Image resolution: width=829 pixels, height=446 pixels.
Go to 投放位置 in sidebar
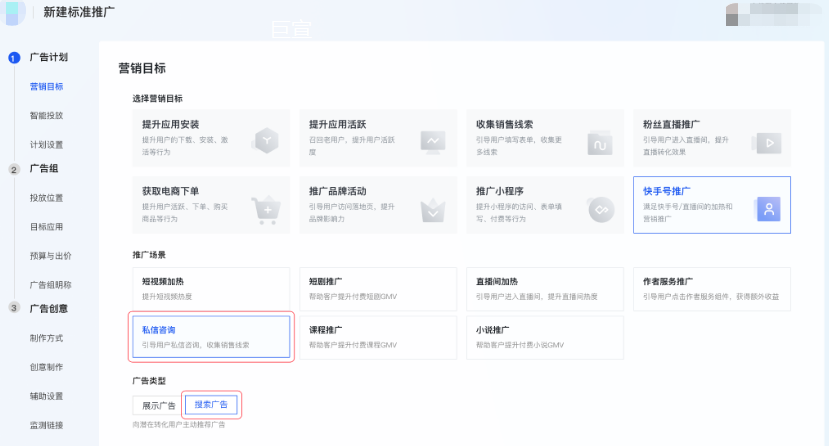coord(47,198)
